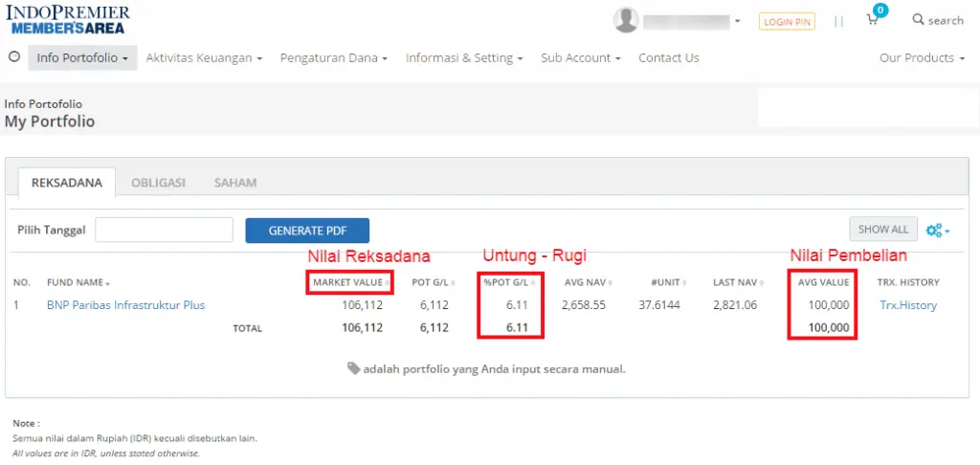Screen dimensions: 980x465
Task: Click the manual portfolio tag icon
Action: coord(354,368)
